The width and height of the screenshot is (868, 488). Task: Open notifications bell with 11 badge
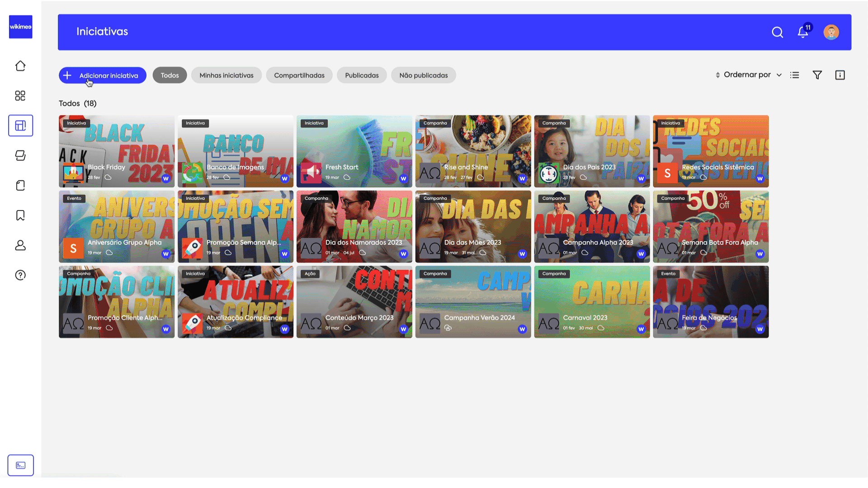point(803,32)
